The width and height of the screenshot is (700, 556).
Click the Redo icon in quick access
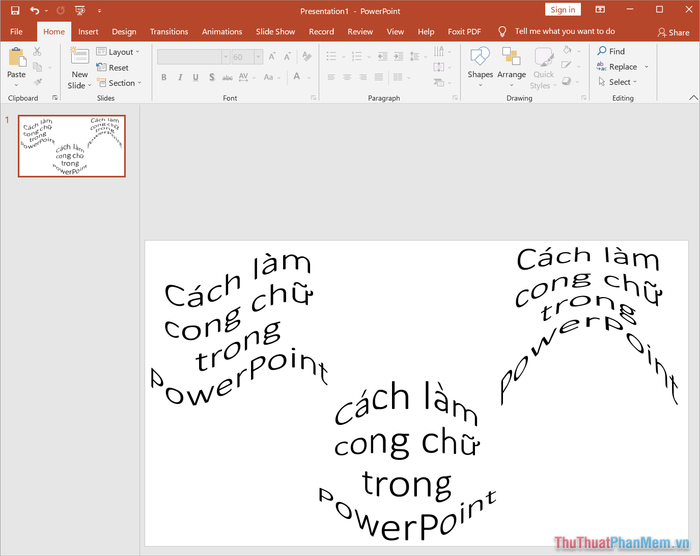pyautogui.click(x=61, y=10)
